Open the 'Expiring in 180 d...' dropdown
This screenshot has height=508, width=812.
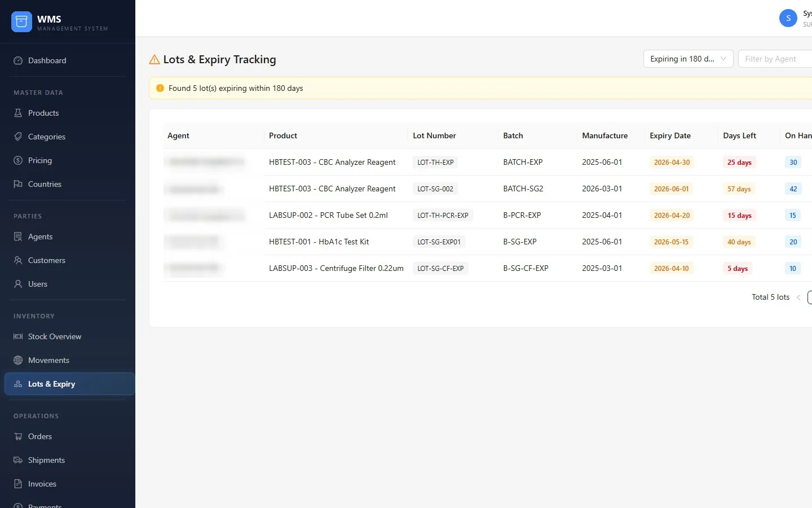[x=689, y=59]
